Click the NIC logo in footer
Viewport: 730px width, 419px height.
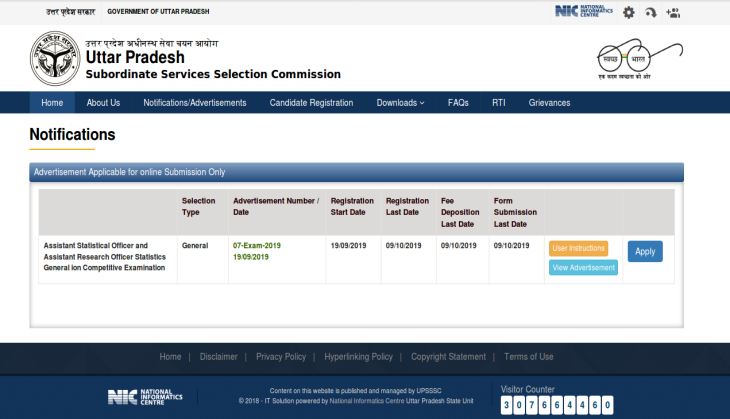point(145,397)
